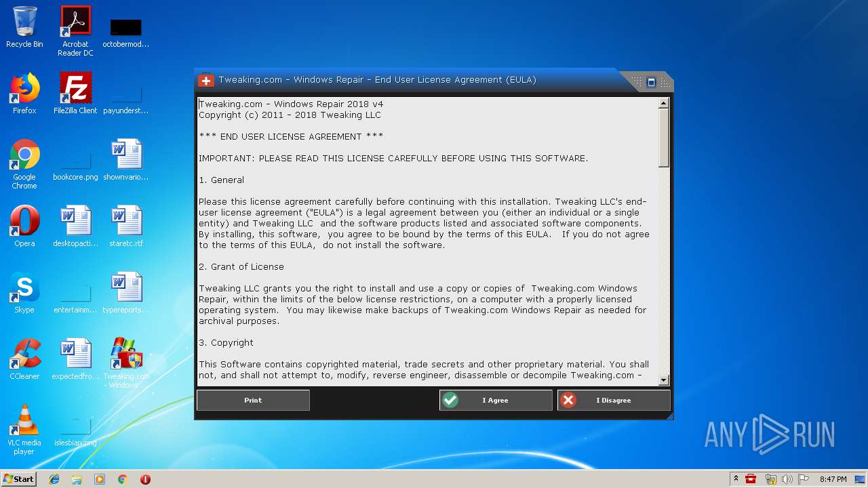Open Windows Explorer from taskbar

(x=77, y=479)
